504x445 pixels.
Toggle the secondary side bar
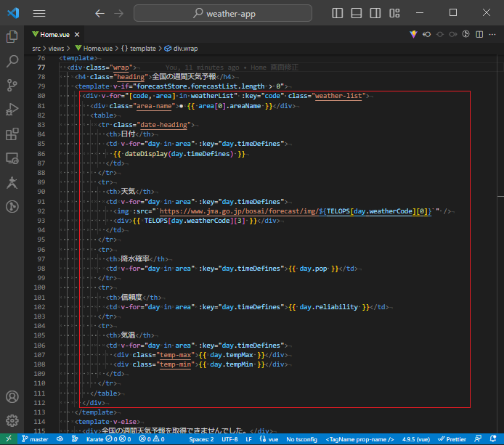pyautogui.click(x=375, y=13)
